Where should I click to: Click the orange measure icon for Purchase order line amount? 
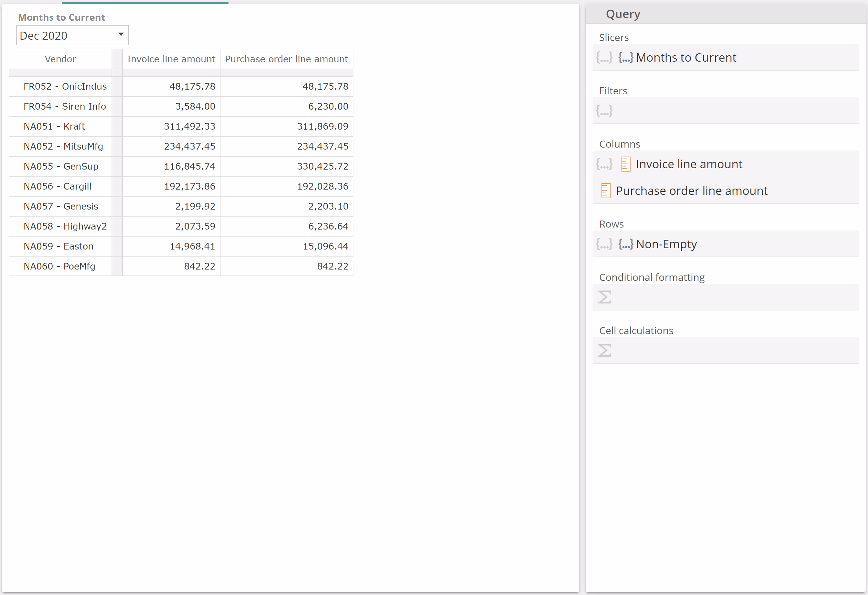pos(606,191)
